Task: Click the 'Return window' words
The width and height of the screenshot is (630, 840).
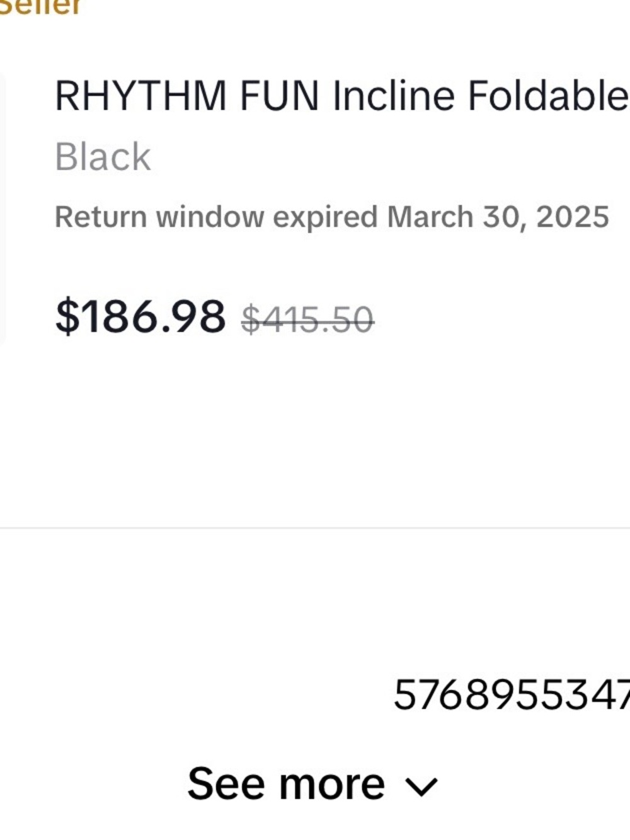Action: pos(159,217)
